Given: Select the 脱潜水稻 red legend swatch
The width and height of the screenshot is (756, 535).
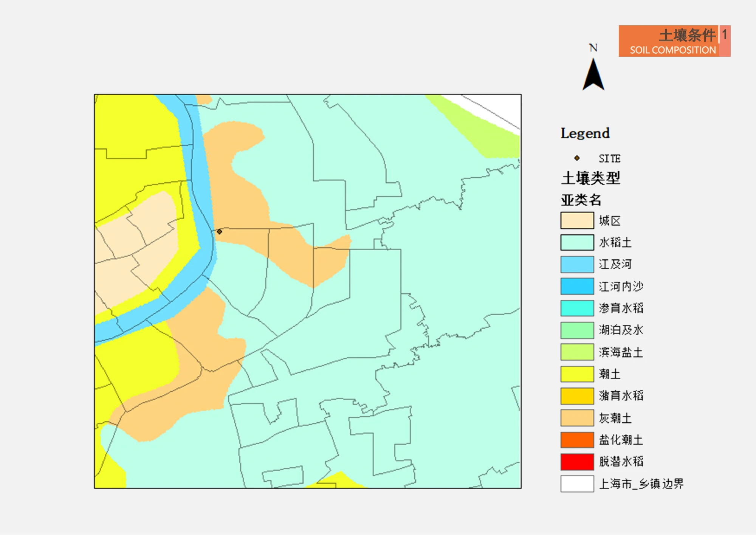Looking at the screenshot, I should pyautogui.click(x=577, y=462).
